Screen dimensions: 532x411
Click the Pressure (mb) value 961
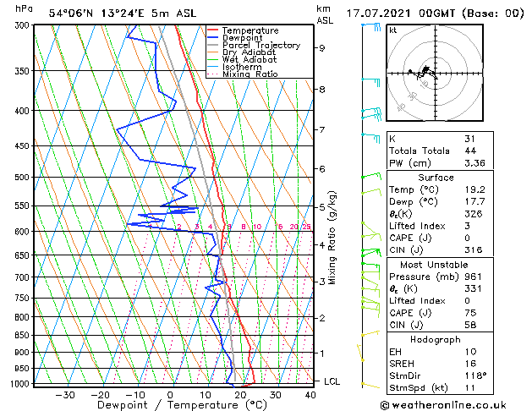point(474,277)
